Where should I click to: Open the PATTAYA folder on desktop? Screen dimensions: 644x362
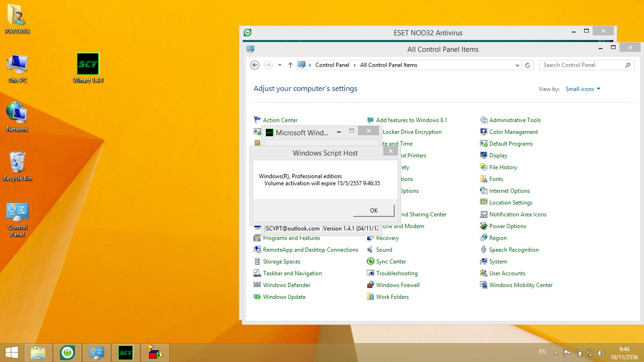(17, 15)
